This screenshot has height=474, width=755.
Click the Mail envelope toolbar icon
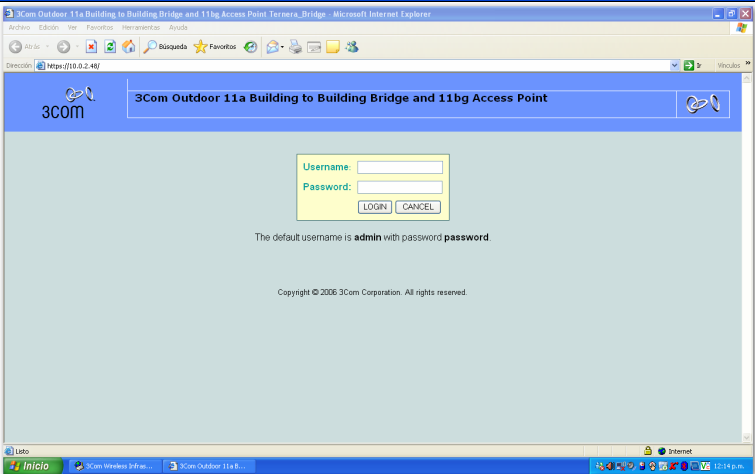(x=273, y=47)
